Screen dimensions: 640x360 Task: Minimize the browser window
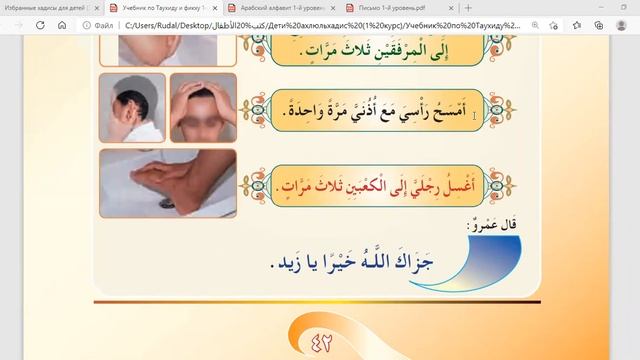[x=601, y=7]
